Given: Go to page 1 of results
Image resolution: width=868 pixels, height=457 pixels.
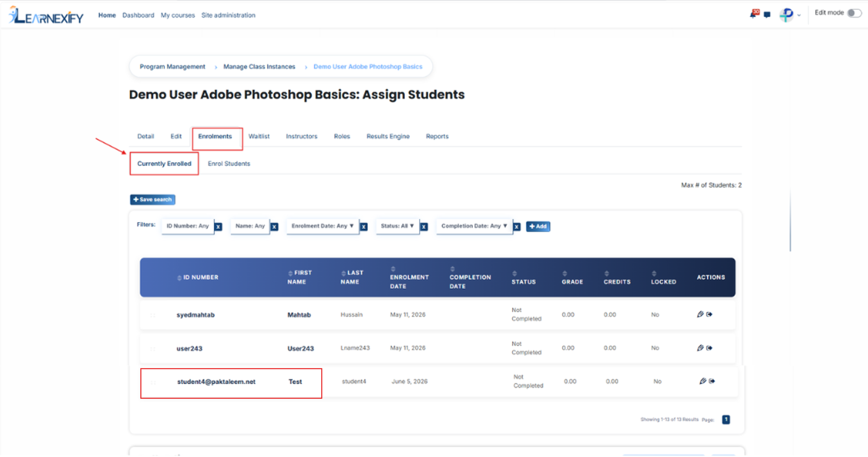Looking at the screenshot, I should (x=726, y=419).
